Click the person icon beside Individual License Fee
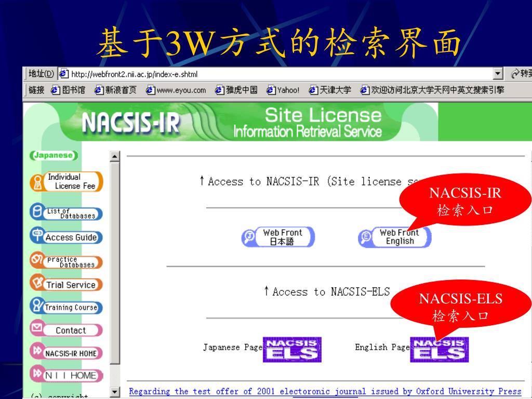This screenshot has height=399, width=532. (x=37, y=182)
